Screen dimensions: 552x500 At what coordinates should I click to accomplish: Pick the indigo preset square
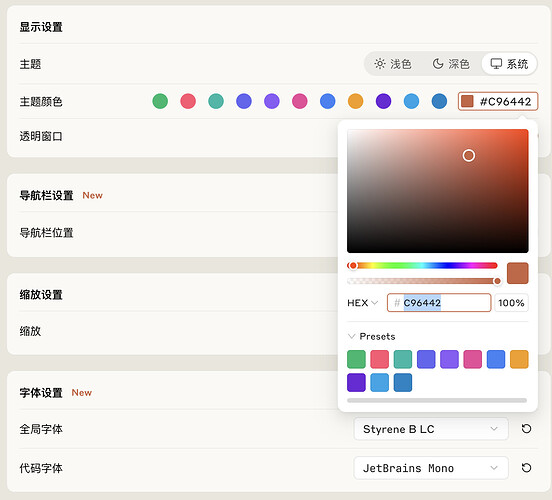tap(426, 359)
